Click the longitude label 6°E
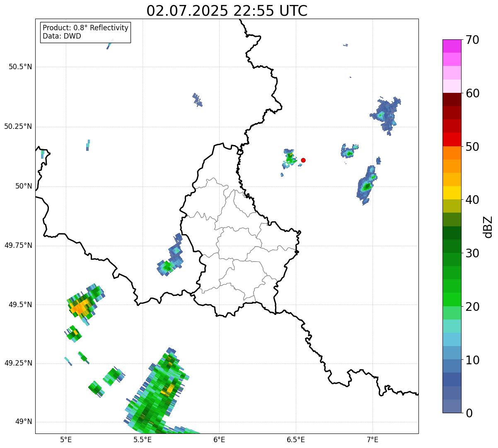 click(219, 439)
